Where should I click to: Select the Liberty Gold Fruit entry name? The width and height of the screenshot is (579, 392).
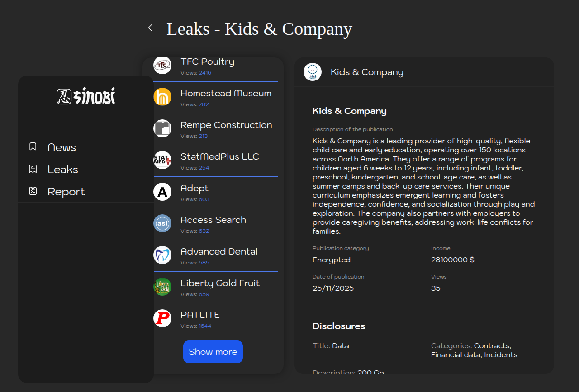coord(220,283)
